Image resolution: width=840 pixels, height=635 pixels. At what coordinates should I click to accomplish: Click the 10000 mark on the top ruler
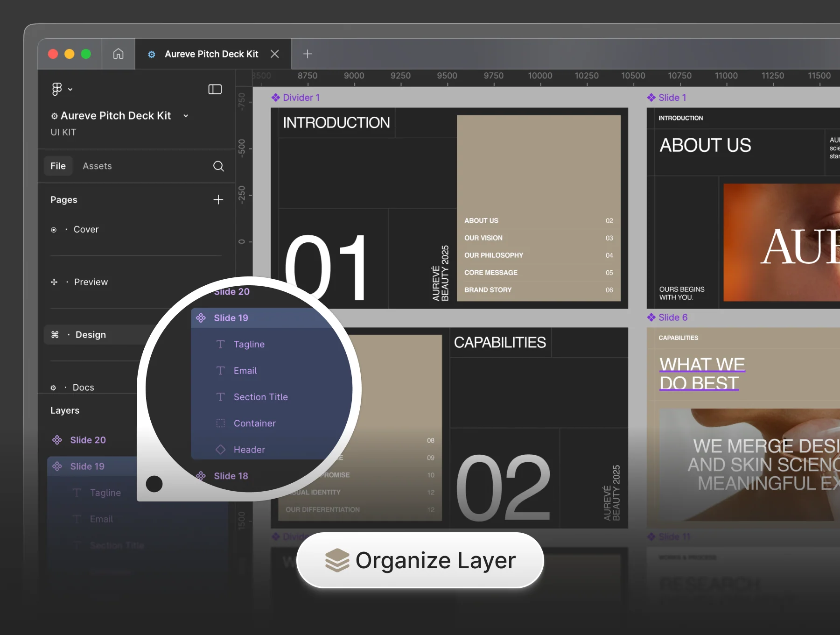pos(540,76)
